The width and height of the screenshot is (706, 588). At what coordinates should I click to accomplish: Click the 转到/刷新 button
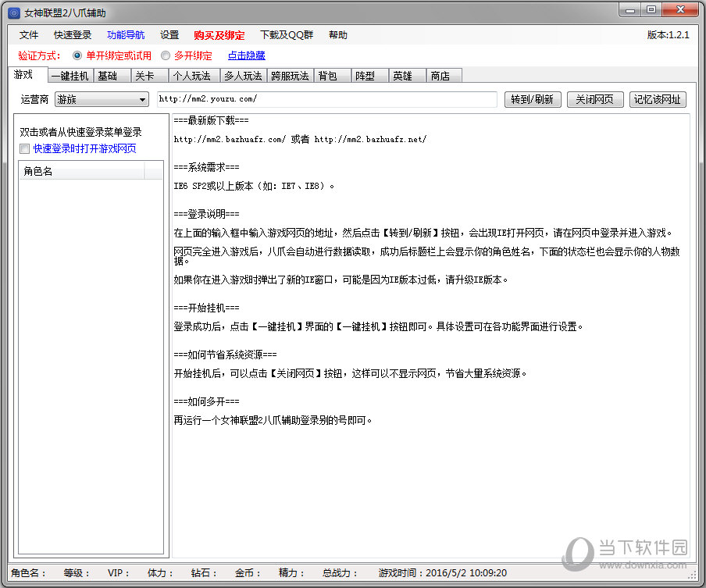(x=533, y=99)
